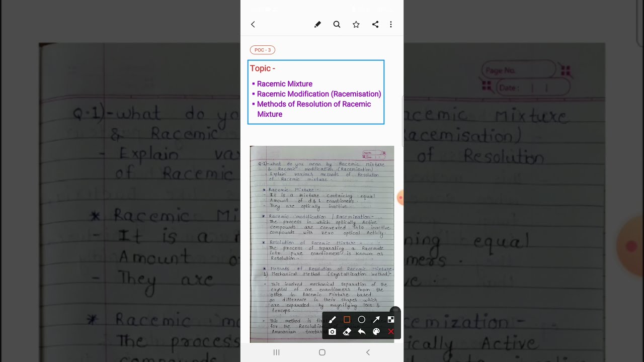This screenshot has width=644, height=362.
Task: Open the color palette picker
Action: pyautogui.click(x=376, y=332)
